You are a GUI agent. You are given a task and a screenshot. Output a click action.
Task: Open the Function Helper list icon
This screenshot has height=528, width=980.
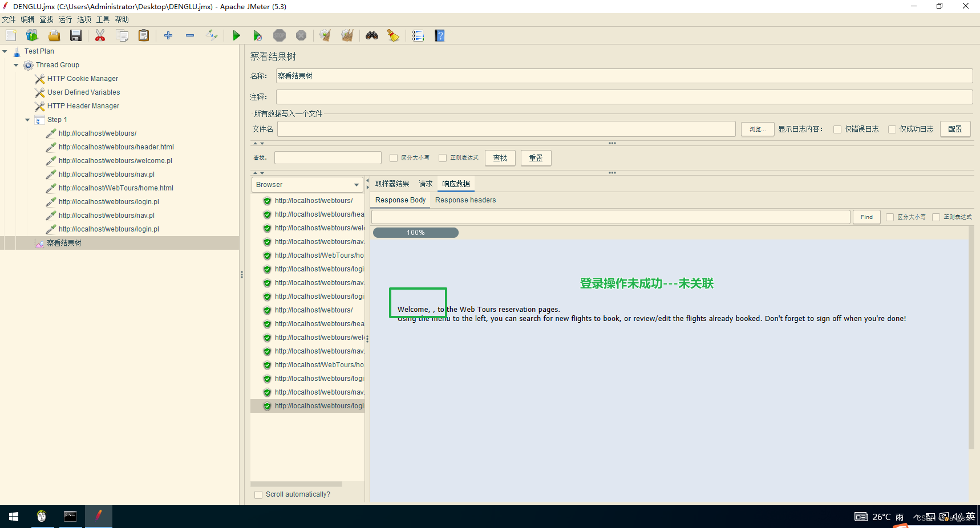click(418, 35)
